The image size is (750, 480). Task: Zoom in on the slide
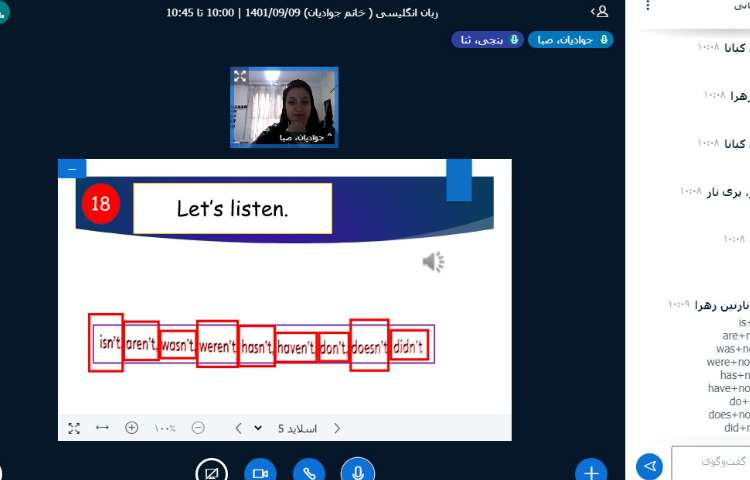pyautogui.click(x=132, y=427)
